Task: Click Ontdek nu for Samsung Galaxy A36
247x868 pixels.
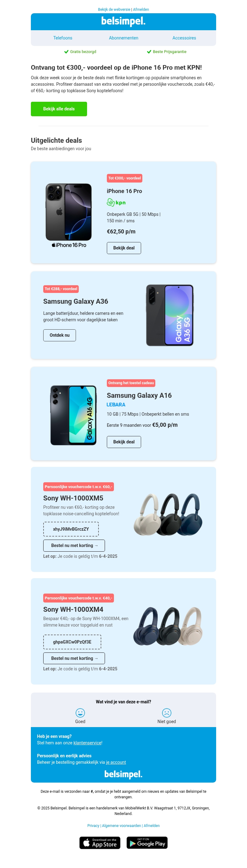Action: tap(59, 335)
